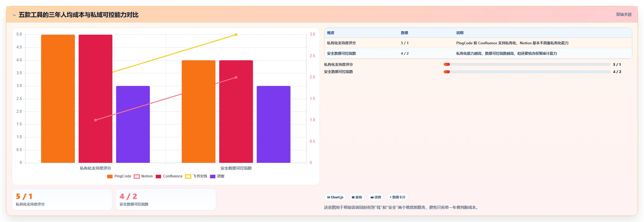
Task: Click the 安全数据可控指数 progress bar
Action: pyautogui.click(x=527, y=72)
